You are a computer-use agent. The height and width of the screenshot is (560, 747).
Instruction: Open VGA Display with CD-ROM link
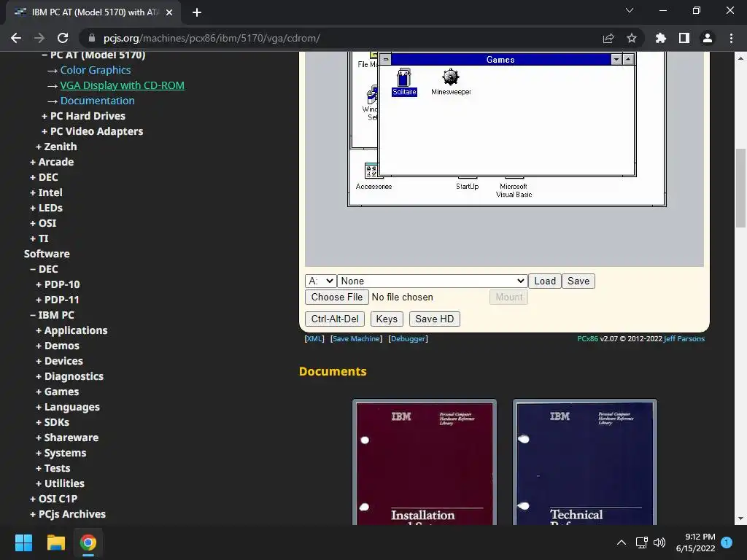point(122,85)
